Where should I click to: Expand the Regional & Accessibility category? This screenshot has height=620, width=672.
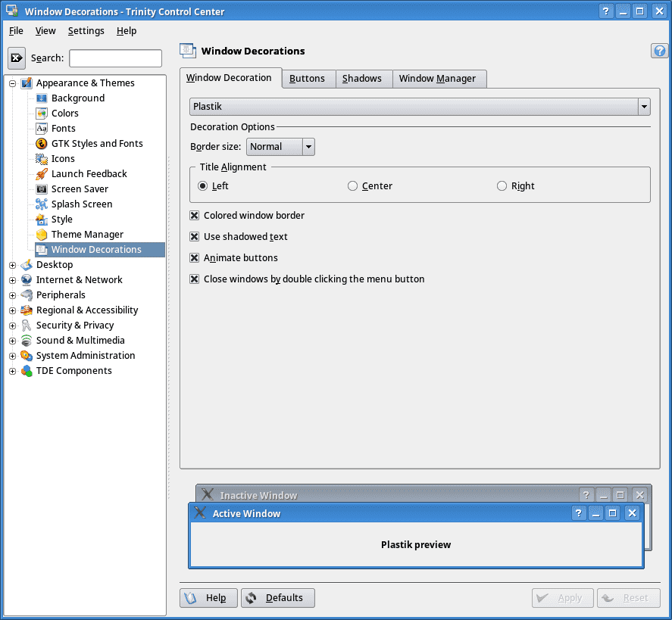click(12, 311)
